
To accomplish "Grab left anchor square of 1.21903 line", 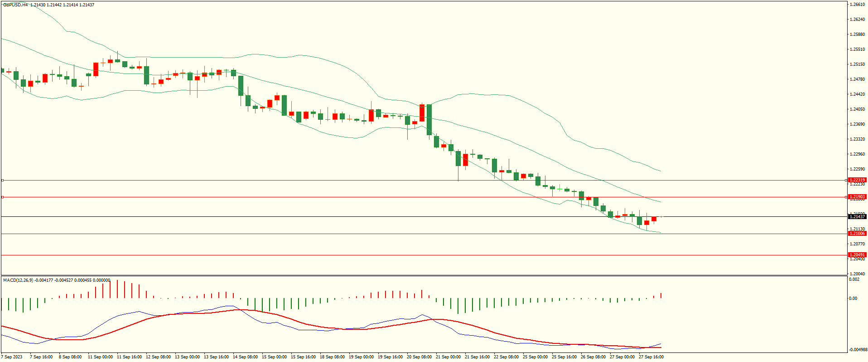I will (2, 197).
